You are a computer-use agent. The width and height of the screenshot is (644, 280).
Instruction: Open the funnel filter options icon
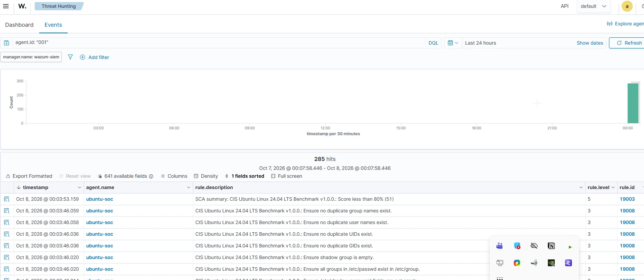[70, 57]
